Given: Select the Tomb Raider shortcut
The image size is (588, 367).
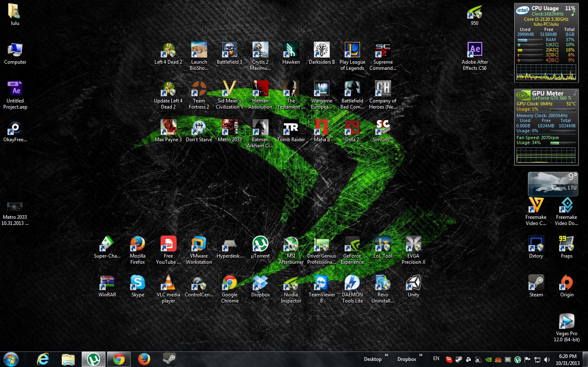Looking at the screenshot, I should click(291, 131).
